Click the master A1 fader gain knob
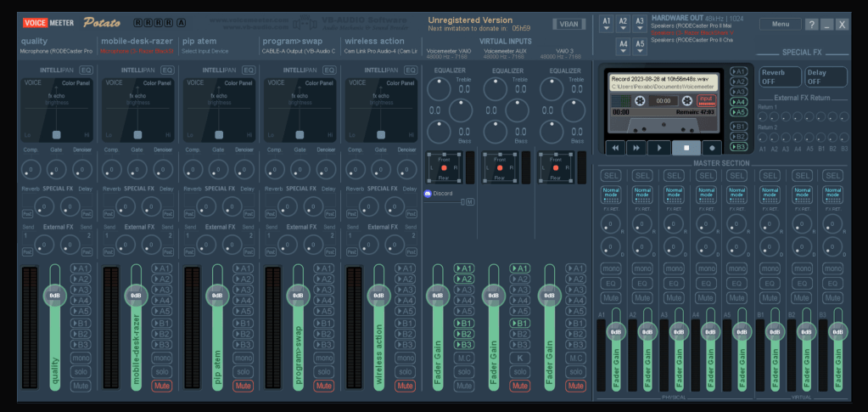This screenshot has width=868, height=412. click(x=615, y=332)
